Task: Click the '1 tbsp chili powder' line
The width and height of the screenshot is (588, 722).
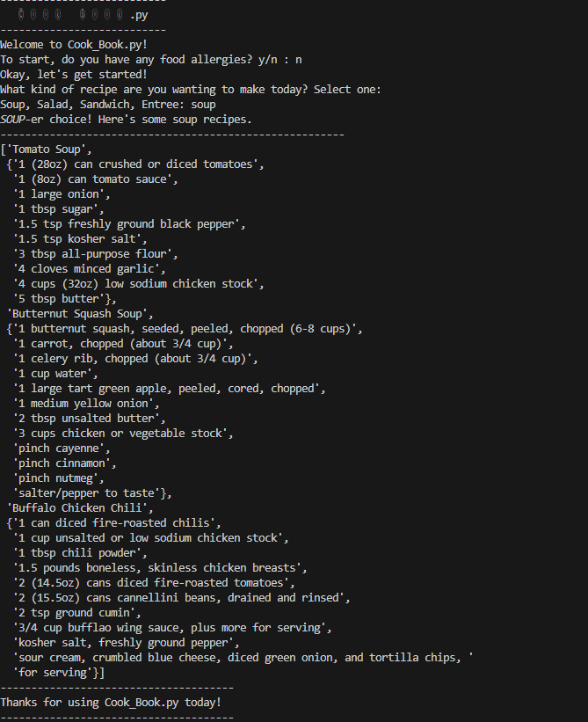Action: point(81,552)
